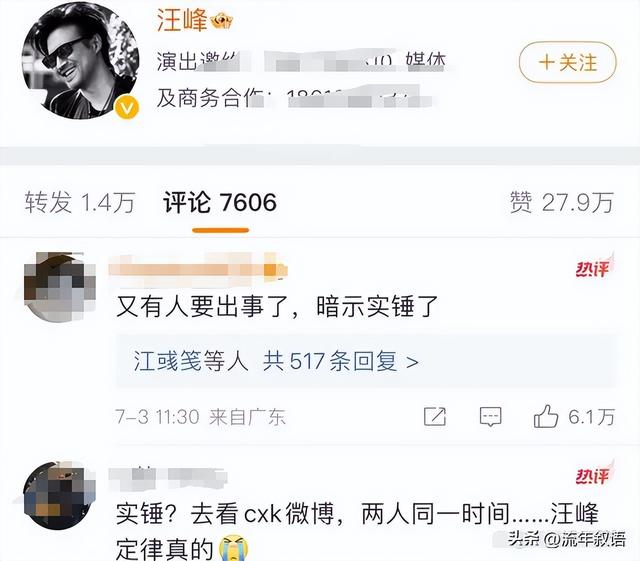Open the crown member badge beside 汪峰
The width and height of the screenshot is (640, 561).
tap(222, 20)
